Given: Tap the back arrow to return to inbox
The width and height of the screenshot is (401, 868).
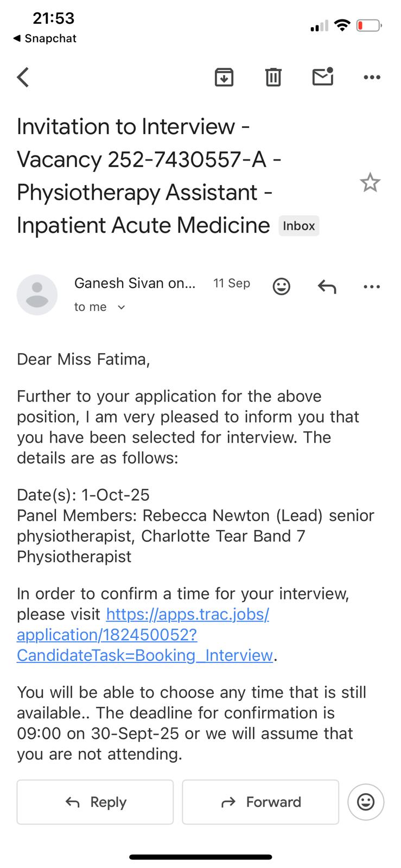Looking at the screenshot, I should click(23, 77).
